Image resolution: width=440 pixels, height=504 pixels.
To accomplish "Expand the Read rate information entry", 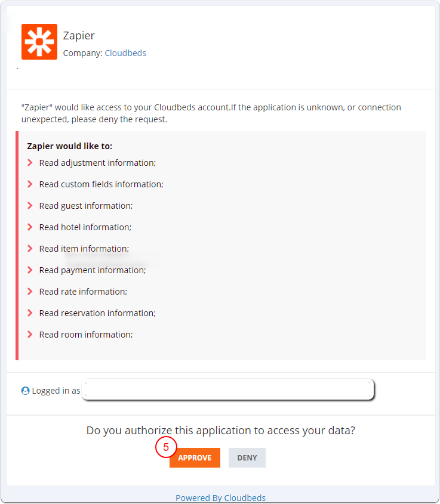I will (x=30, y=292).
